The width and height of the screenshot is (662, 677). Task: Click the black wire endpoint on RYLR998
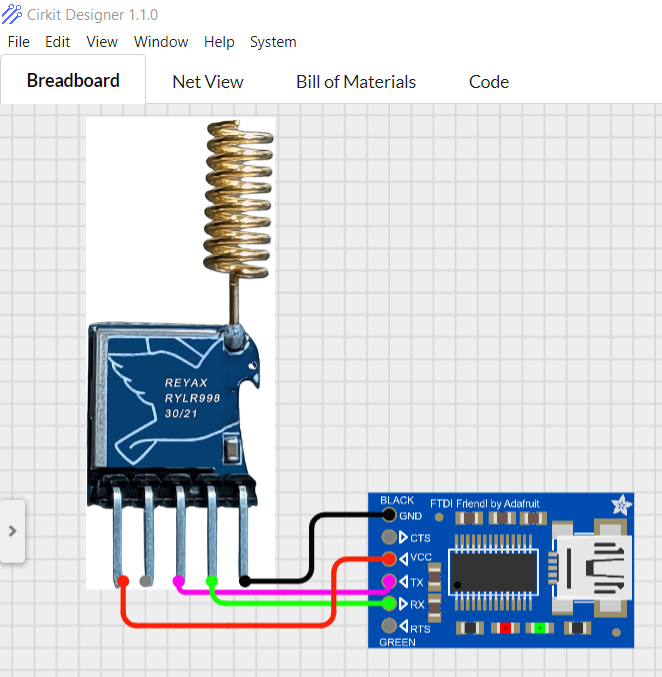[244, 581]
